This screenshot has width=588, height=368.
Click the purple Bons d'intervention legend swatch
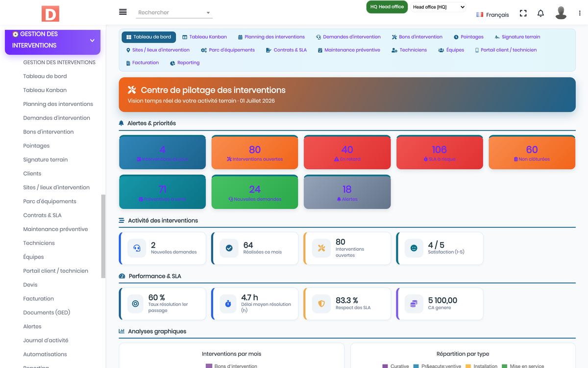pos(209,366)
